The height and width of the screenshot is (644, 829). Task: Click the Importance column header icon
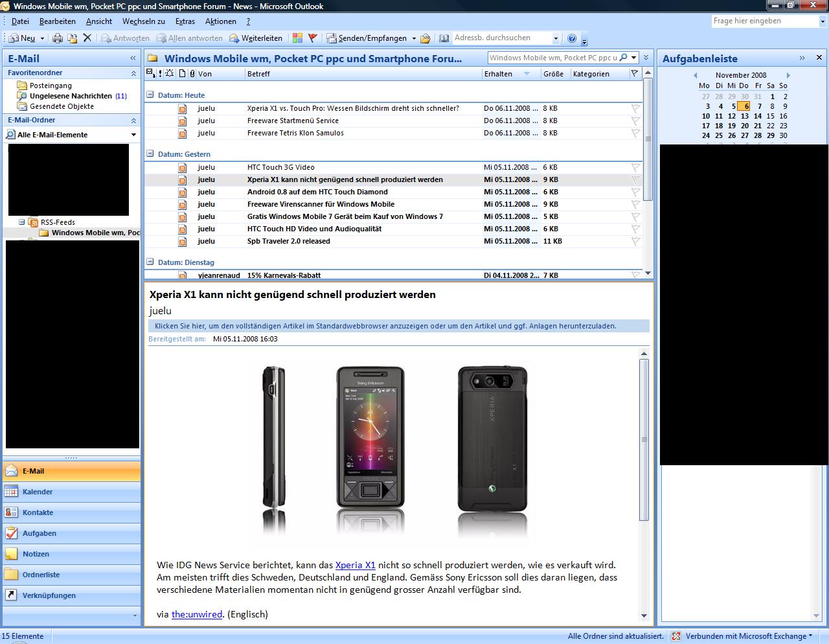pyautogui.click(x=160, y=74)
